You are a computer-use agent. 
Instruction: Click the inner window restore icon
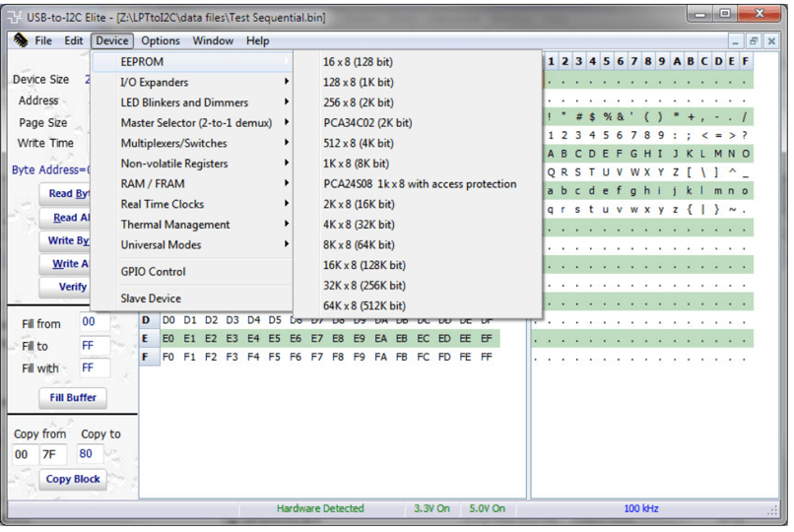point(754,41)
